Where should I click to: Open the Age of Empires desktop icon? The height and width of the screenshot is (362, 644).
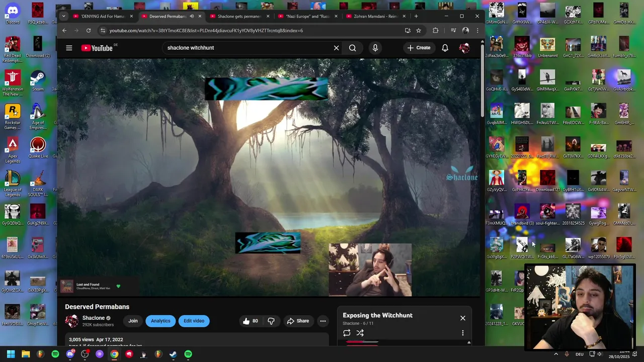click(38, 117)
